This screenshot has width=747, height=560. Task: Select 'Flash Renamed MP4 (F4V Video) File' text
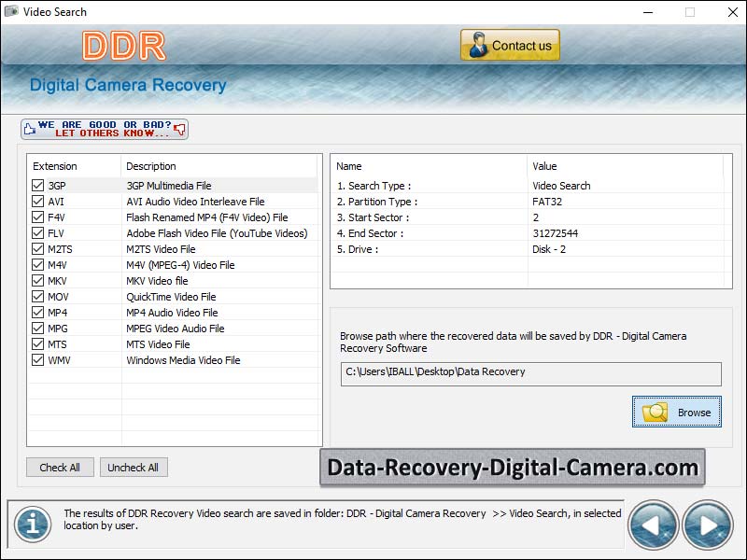207,217
